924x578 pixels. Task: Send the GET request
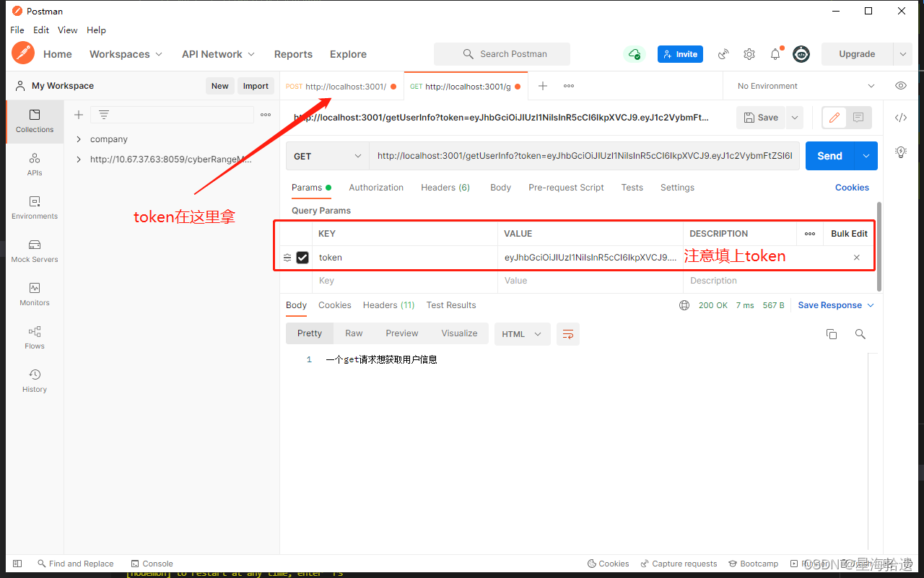829,156
